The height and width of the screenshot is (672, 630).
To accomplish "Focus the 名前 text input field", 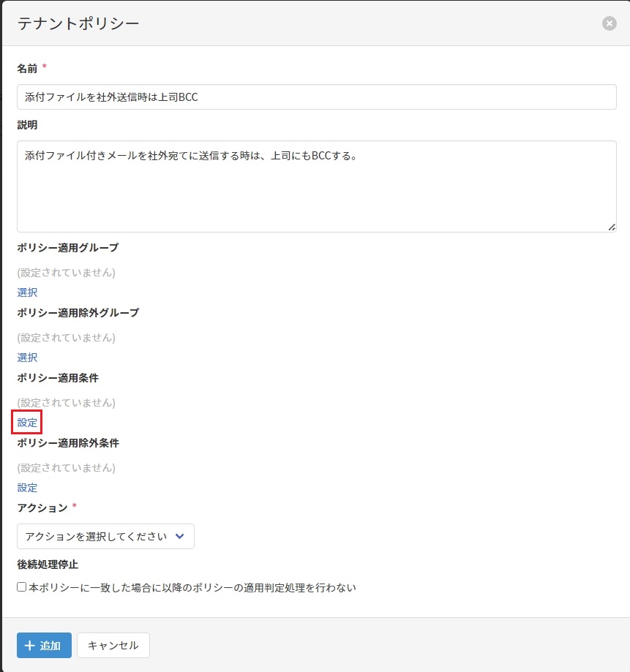I will point(316,97).
